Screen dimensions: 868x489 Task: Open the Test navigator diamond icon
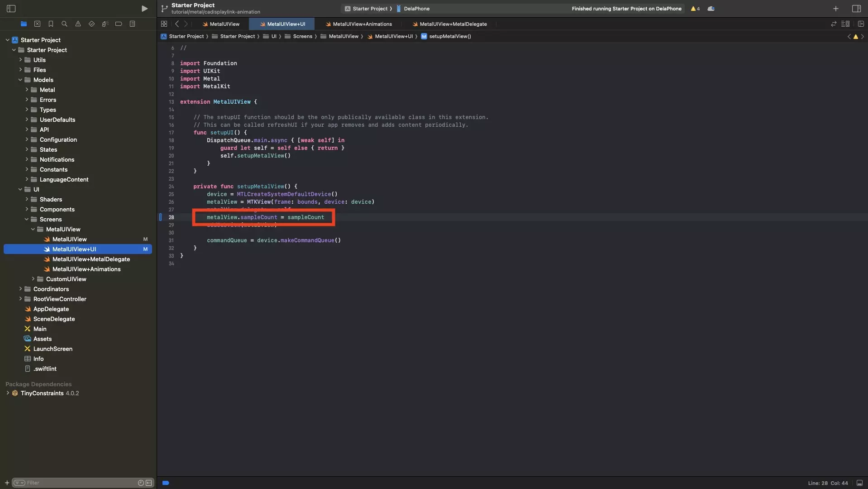pyautogui.click(x=91, y=24)
